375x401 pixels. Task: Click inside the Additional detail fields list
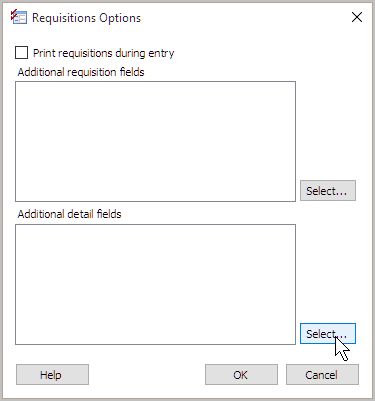pyautogui.click(x=155, y=284)
